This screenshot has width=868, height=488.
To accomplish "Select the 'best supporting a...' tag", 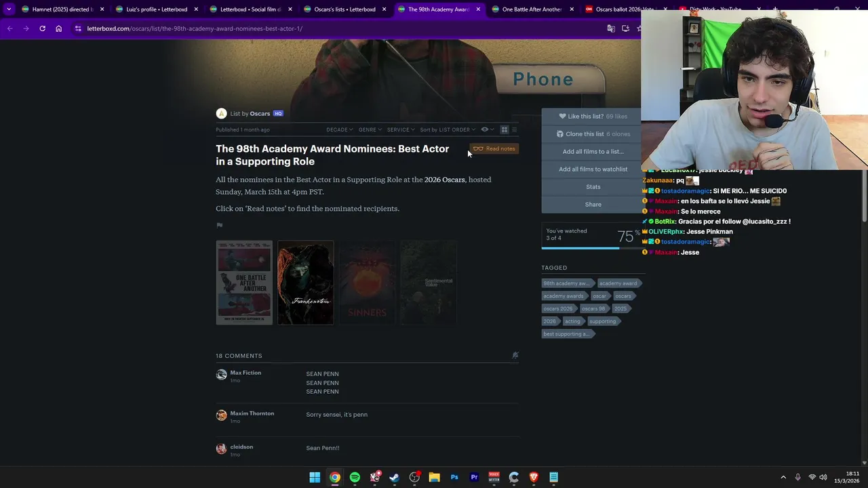I will tap(567, 334).
